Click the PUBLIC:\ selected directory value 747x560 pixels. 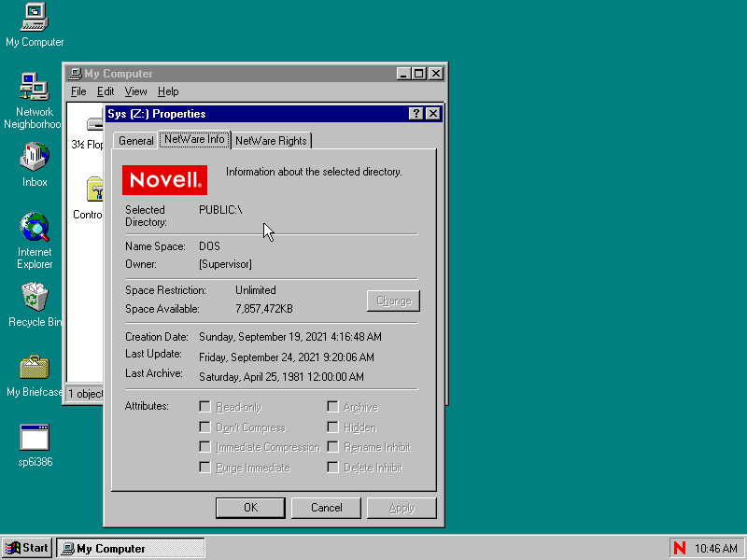coord(220,210)
